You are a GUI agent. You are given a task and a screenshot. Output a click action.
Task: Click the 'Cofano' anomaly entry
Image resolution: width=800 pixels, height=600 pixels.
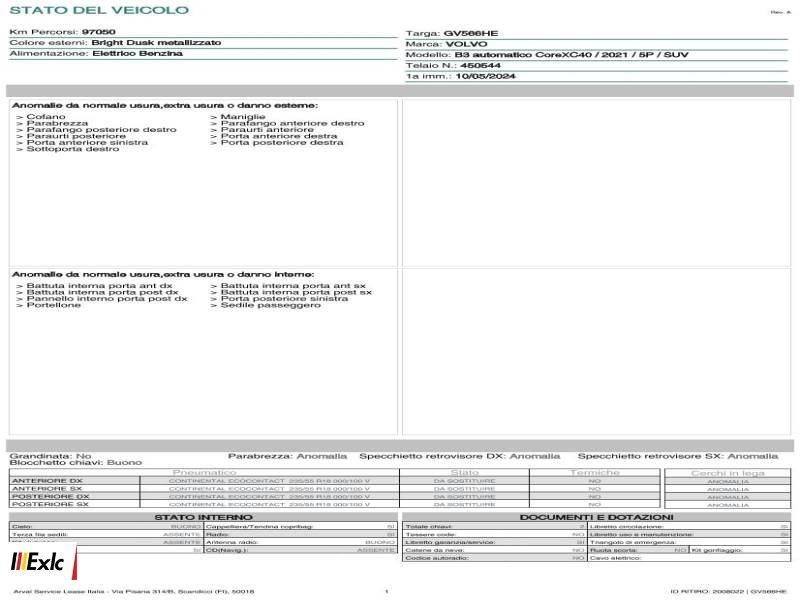click(x=46, y=117)
